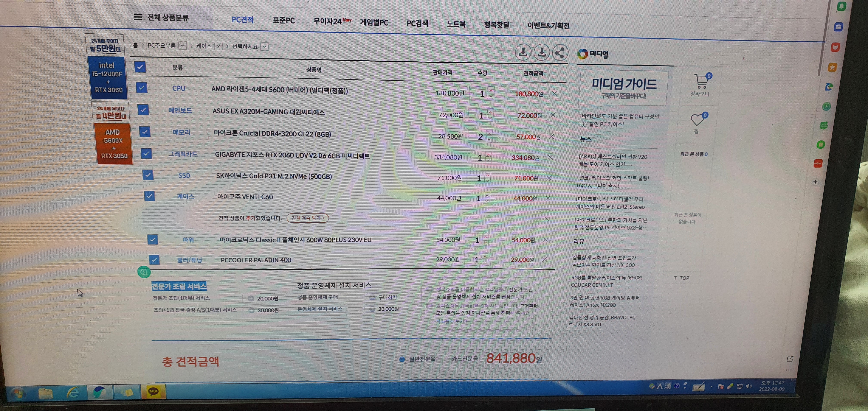Click the 견적 계속 담기 button
The height and width of the screenshot is (411, 868).
click(307, 218)
